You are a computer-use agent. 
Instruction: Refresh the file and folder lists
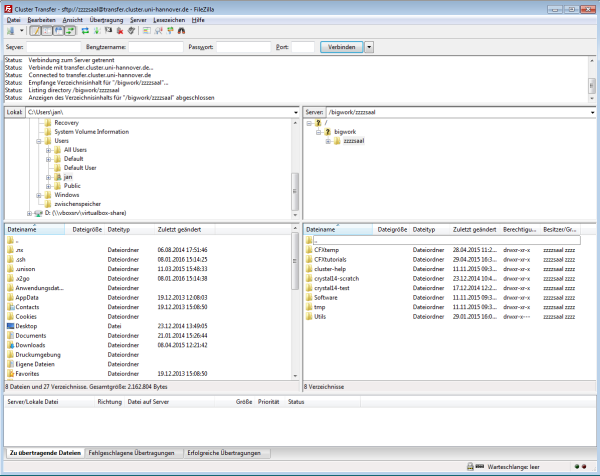[85, 31]
